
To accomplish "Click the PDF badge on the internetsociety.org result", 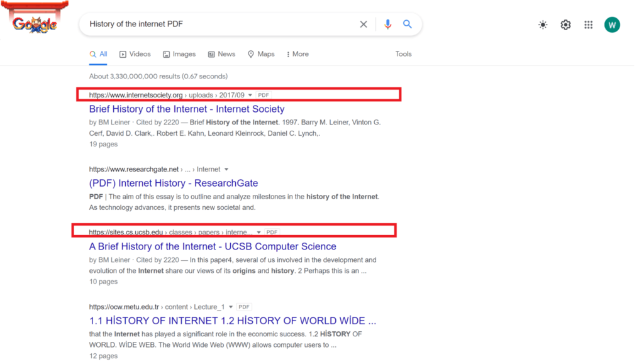I will pos(264,96).
